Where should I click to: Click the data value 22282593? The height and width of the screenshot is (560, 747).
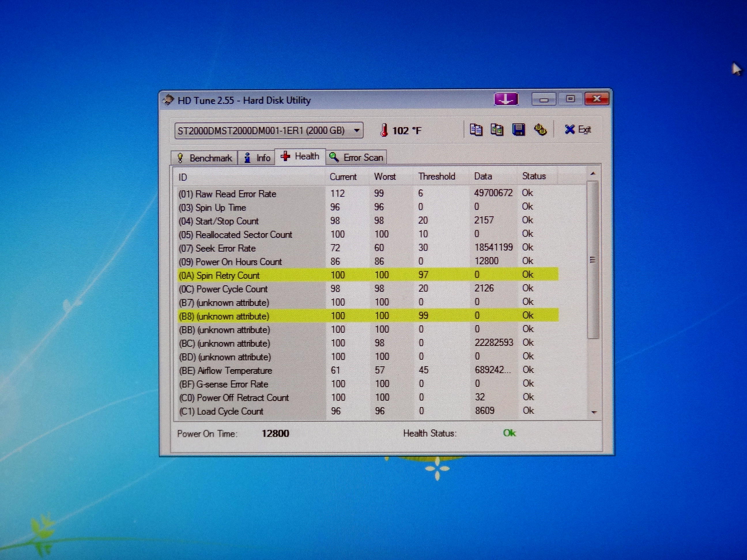coord(494,343)
